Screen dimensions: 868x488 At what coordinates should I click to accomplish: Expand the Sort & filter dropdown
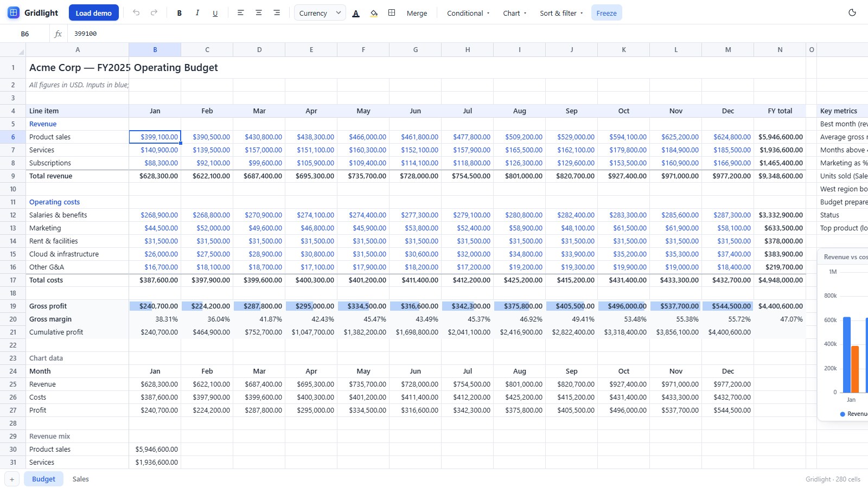click(561, 13)
